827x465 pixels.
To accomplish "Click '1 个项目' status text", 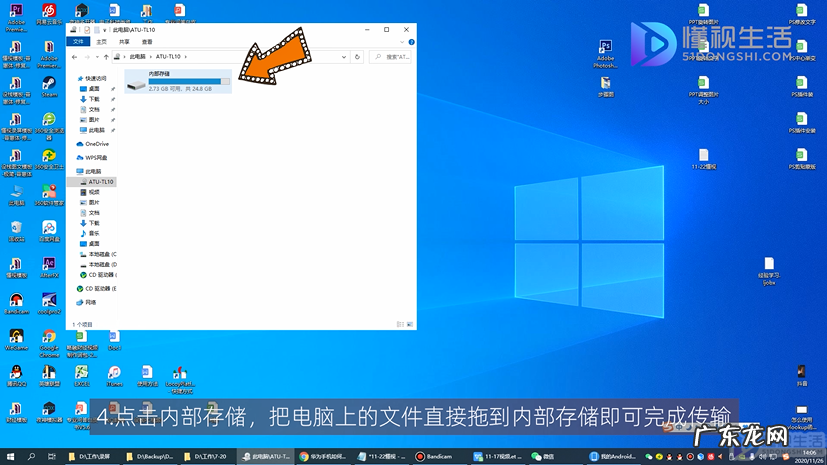I will [82, 325].
